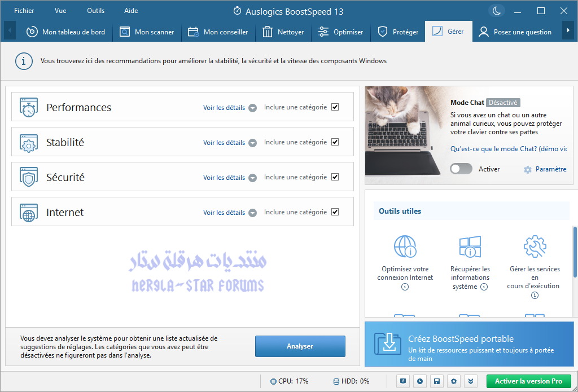Uncheck Inclure une catégorie for Stabilité
Screen dimensions: 578x392
pos(335,142)
